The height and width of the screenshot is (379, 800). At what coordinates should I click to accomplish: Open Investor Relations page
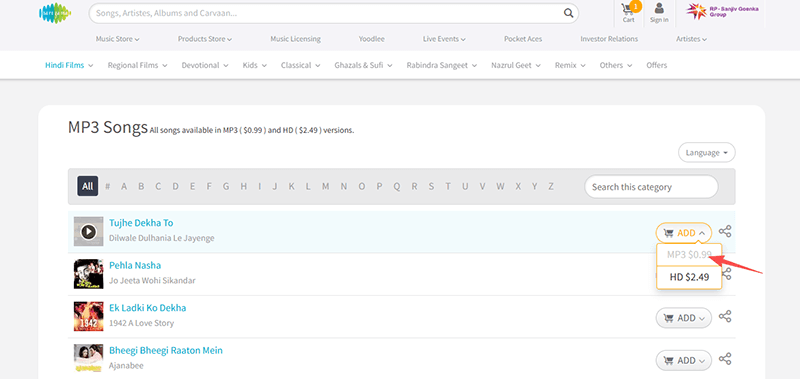click(609, 39)
